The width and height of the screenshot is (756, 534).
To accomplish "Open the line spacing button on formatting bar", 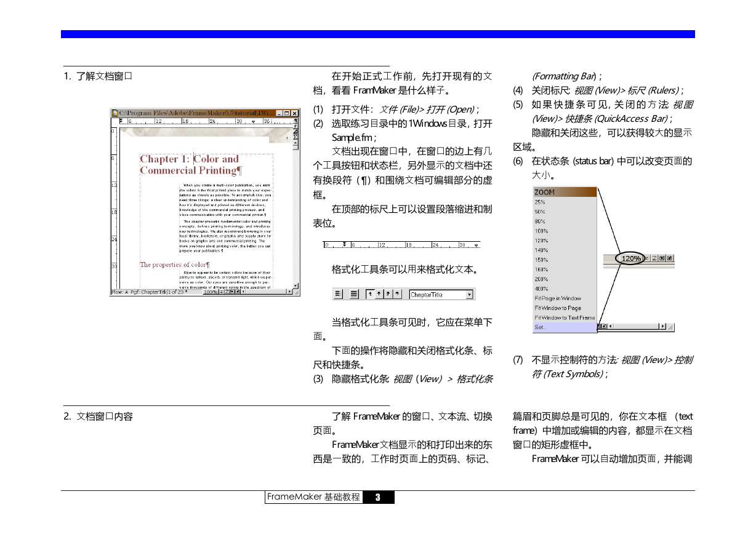I will tap(354, 295).
